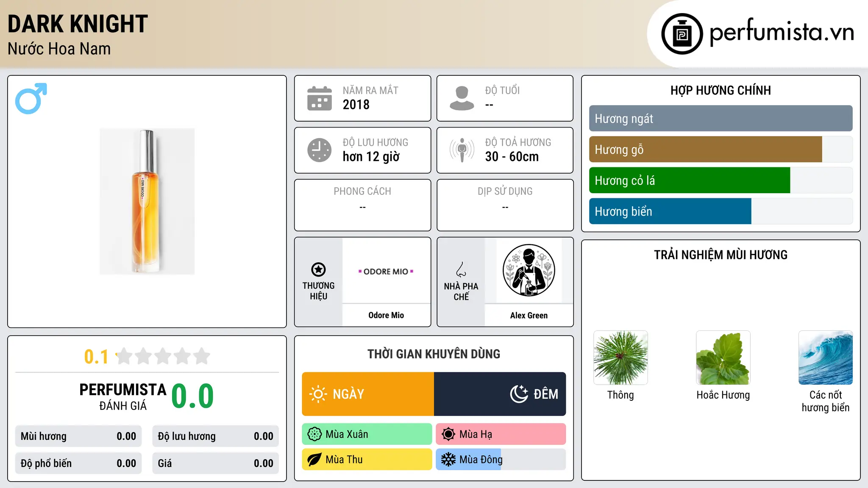The image size is (868, 488).
Task: Open the Dark Knight perfume bottle photo
Action: pos(147,201)
